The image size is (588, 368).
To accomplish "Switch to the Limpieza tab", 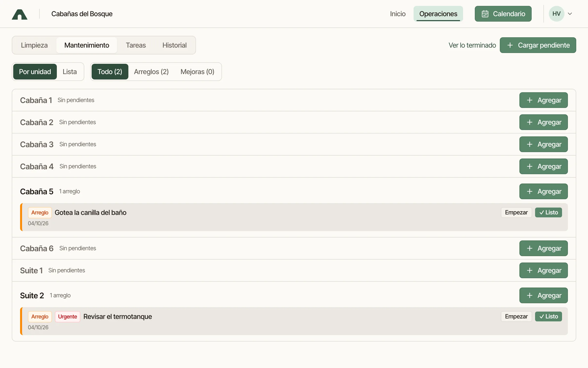I will 34,45.
